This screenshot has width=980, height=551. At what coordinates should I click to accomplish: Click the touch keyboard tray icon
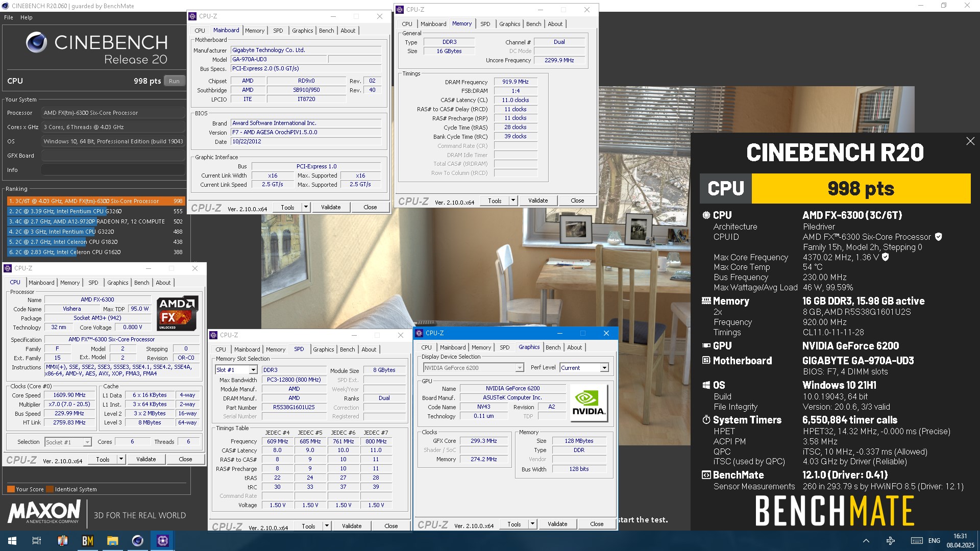pos(917,541)
